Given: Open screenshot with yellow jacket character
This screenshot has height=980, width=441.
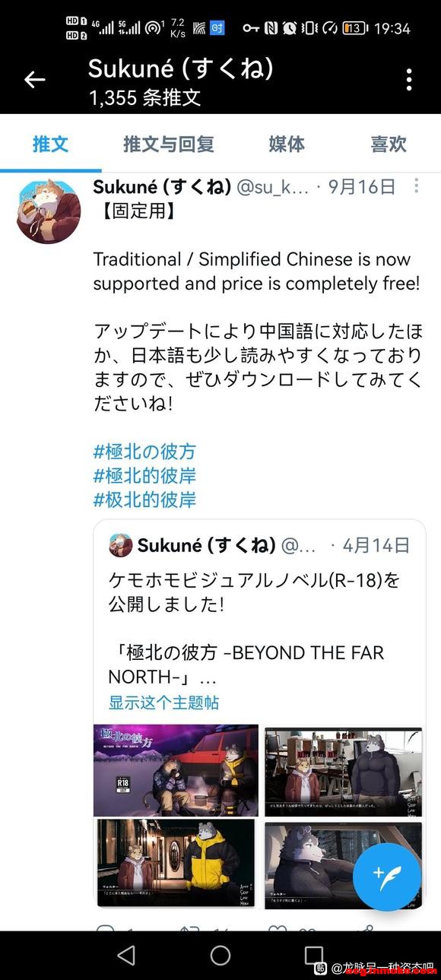Looking at the screenshot, I should pyautogui.click(x=176, y=864).
